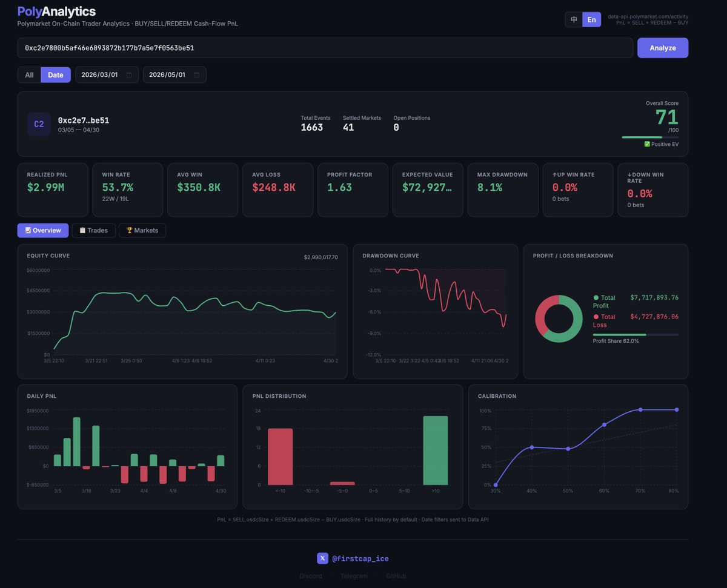The height and width of the screenshot is (588, 727).
Task: Click the Max Drawdown 8.1% value
Action: [x=490, y=188]
